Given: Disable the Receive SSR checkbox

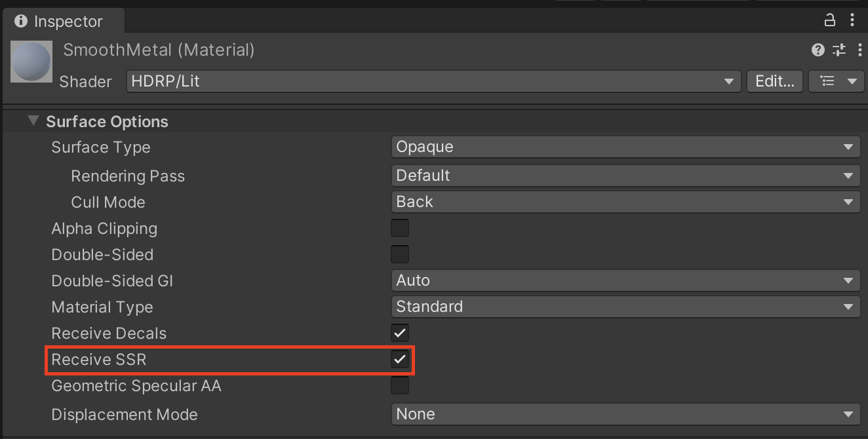Looking at the screenshot, I should click(x=399, y=359).
